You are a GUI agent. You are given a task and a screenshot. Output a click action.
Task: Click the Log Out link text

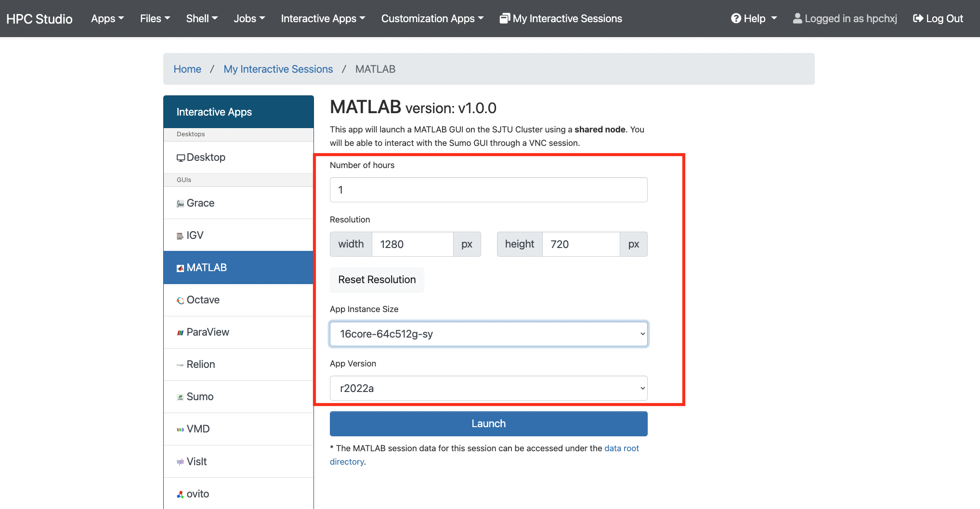pyautogui.click(x=944, y=18)
